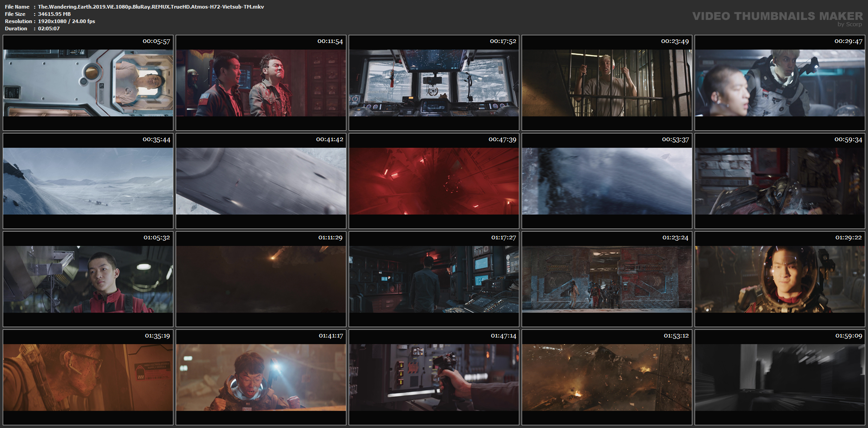Screen dimensions: 868x428
Task: Click the file size value 34615.95 MB
Action: pyautogui.click(x=54, y=14)
